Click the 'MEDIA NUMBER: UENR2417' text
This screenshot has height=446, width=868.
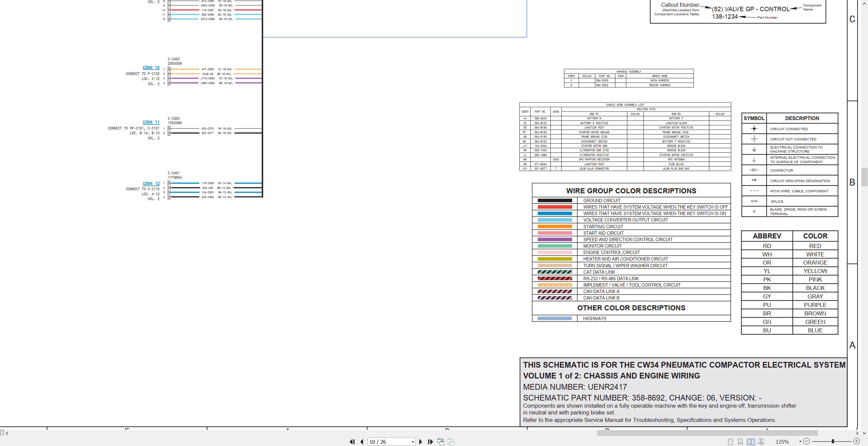tap(575, 387)
